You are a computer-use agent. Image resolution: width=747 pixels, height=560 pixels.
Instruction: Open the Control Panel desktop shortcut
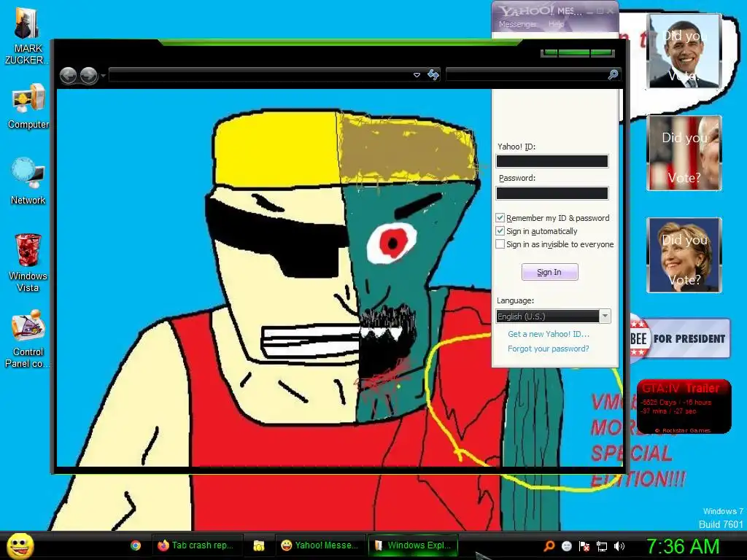coord(27,339)
